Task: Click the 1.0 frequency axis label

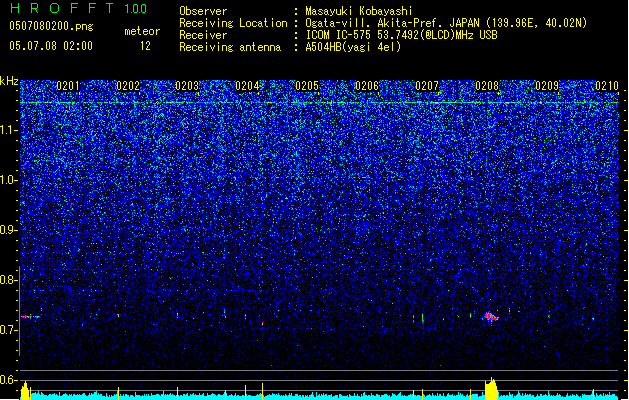Action: coord(9,180)
